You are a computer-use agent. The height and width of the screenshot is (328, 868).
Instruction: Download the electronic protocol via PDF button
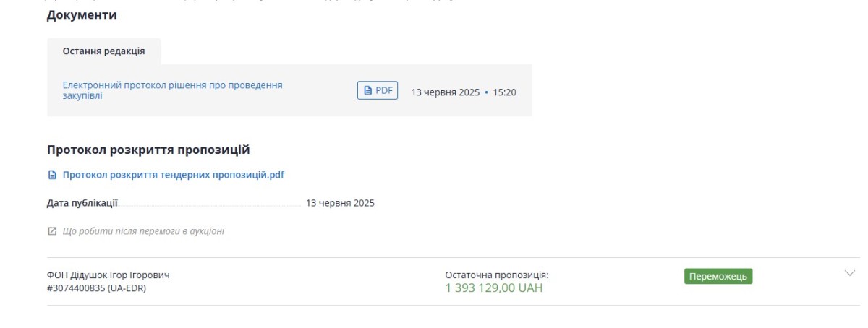(x=378, y=91)
